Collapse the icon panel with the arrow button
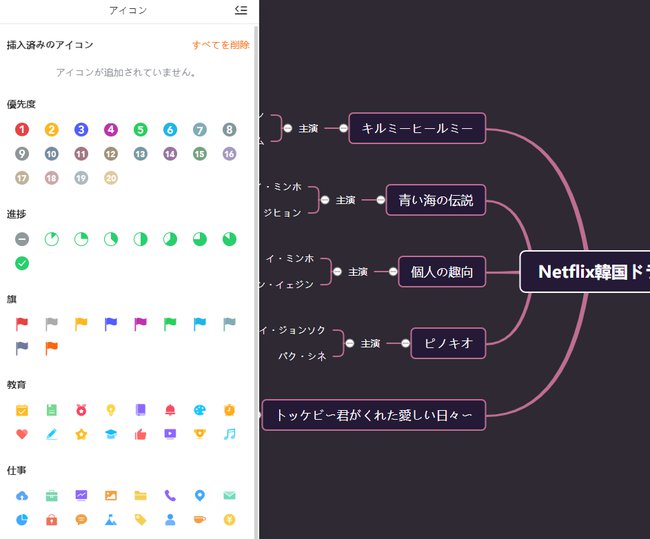Screen dimensions: 650x539 [241, 10]
